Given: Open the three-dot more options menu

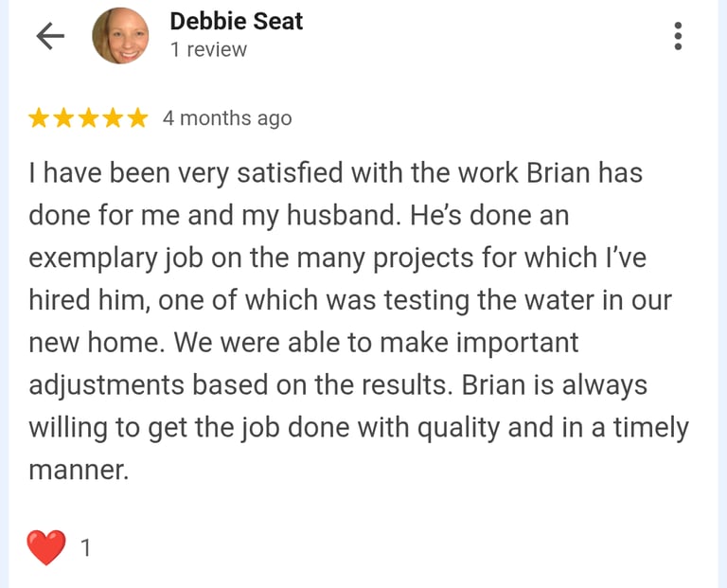Looking at the screenshot, I should pos(678,36).
